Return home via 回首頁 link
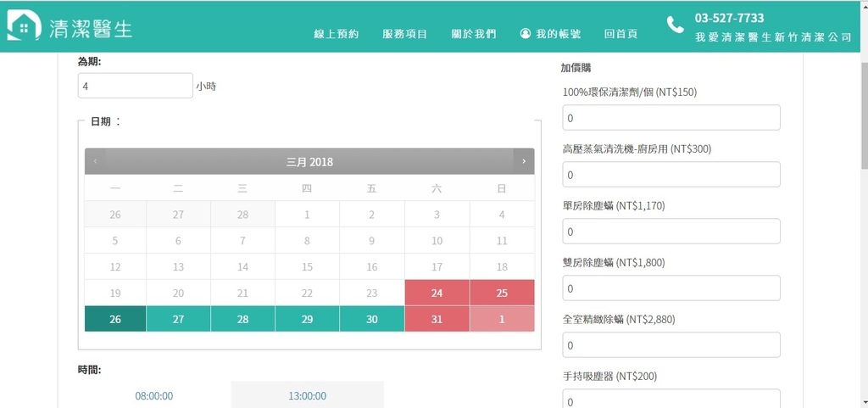 click(620, 35)
